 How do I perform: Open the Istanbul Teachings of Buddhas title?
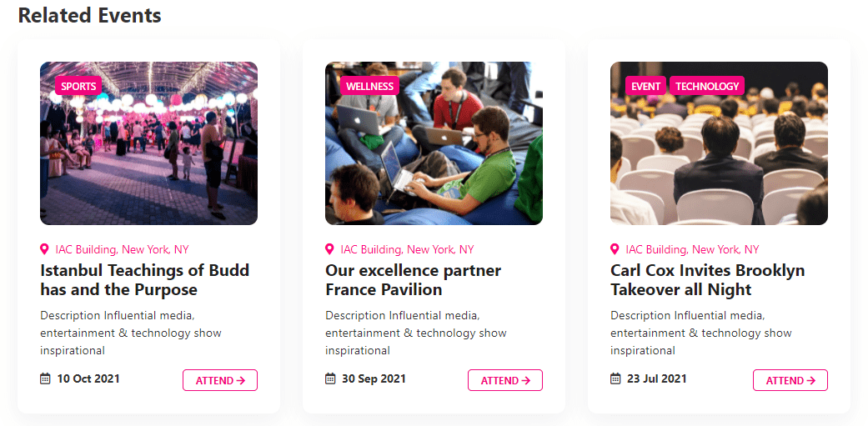[144, 280]
